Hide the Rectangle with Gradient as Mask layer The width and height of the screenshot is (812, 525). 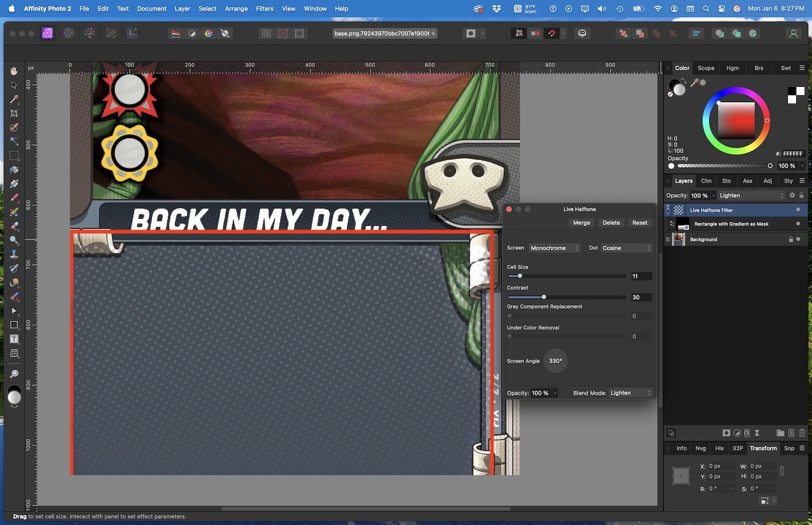tap(798, 224)
